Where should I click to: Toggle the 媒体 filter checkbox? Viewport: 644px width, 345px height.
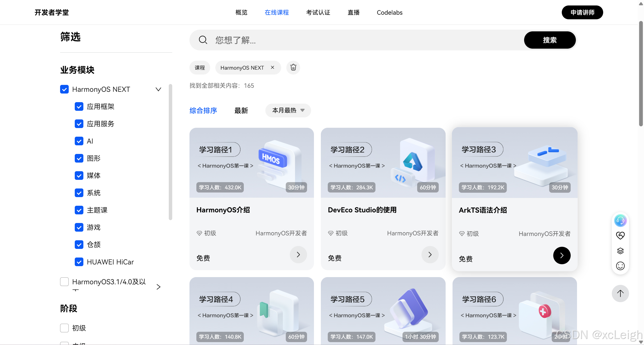coord(79,176)
